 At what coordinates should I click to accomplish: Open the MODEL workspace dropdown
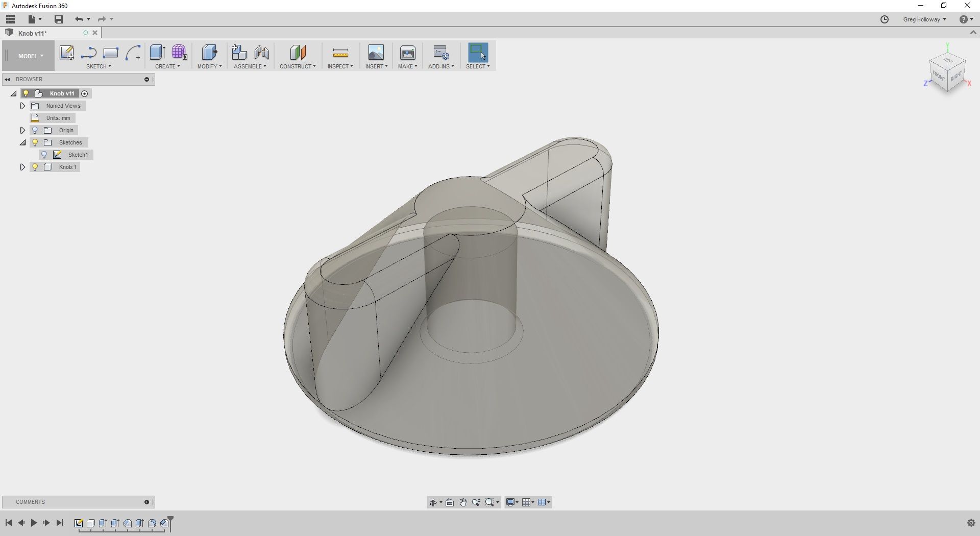tap(30, 56)
